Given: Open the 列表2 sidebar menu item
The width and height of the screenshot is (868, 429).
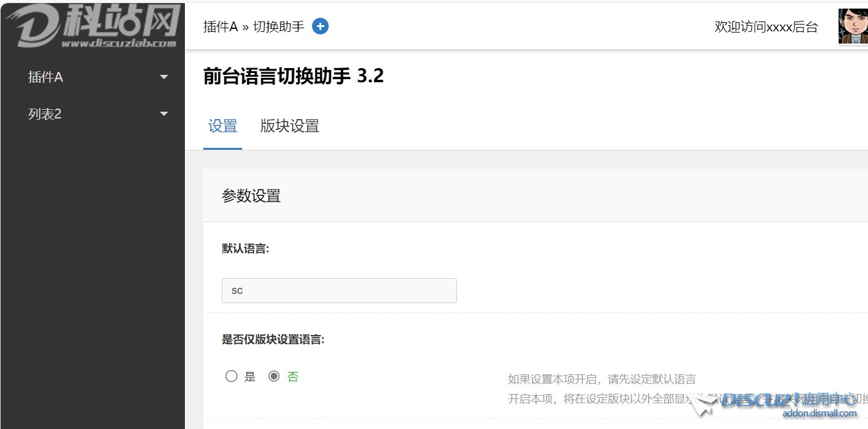Looking at the screenshot, I should coord(45,114).
